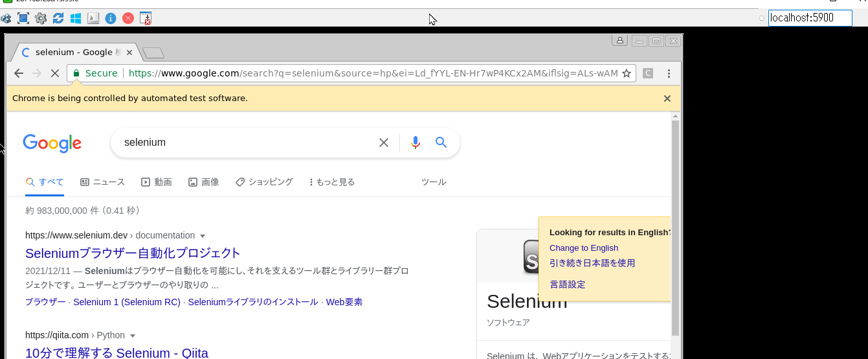The height and width of the screenshot is (359, 868).
Task: Switch to 画像 results tab
Action: 204,182
